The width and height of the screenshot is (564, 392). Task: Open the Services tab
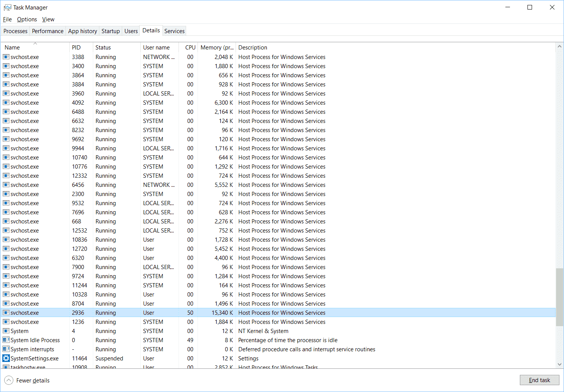(x=174, y=31)
